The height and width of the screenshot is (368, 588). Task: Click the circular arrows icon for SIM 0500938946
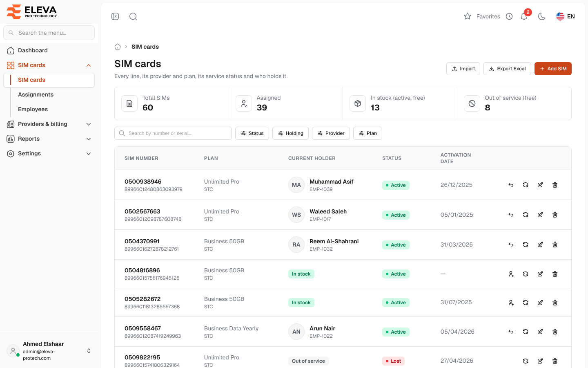point(526,185)
